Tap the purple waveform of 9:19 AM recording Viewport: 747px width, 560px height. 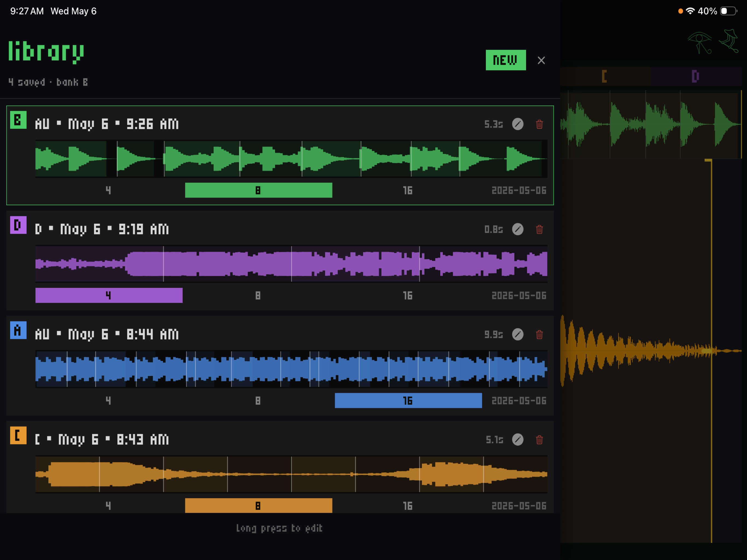pos(291,264)
